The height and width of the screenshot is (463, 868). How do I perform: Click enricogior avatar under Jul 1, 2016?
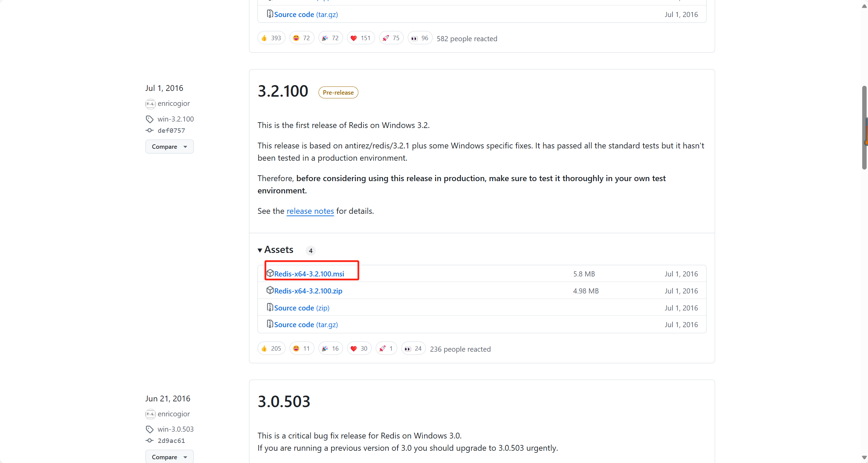pos(150,104)
